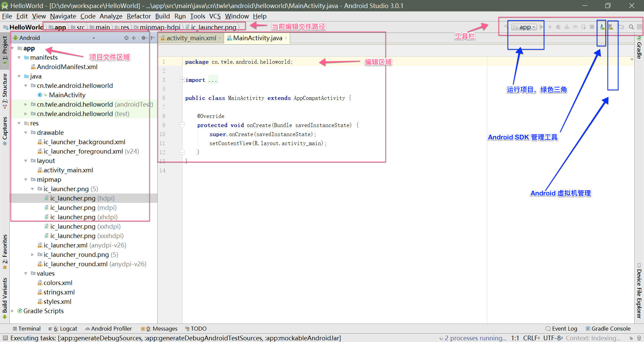Click the attach debugger to process icon

coord(584,27)
